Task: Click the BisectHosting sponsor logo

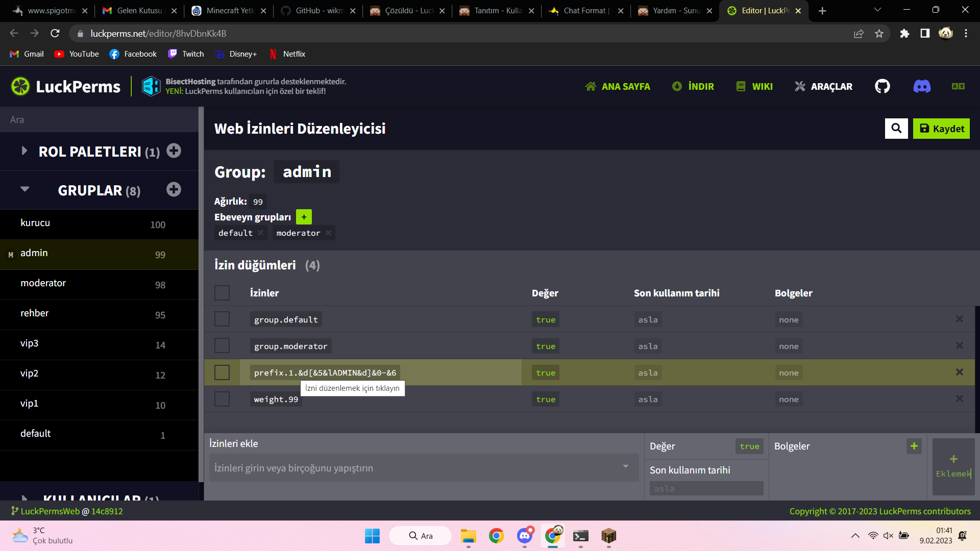Action: pyautogui.click(x=151, y=86)
